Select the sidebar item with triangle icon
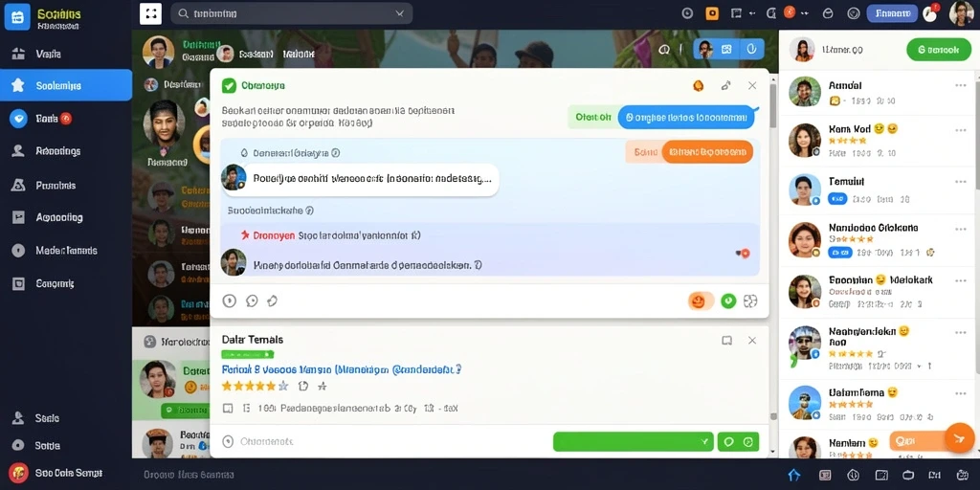The image size is (980, 490). click(x=66, y=185)
